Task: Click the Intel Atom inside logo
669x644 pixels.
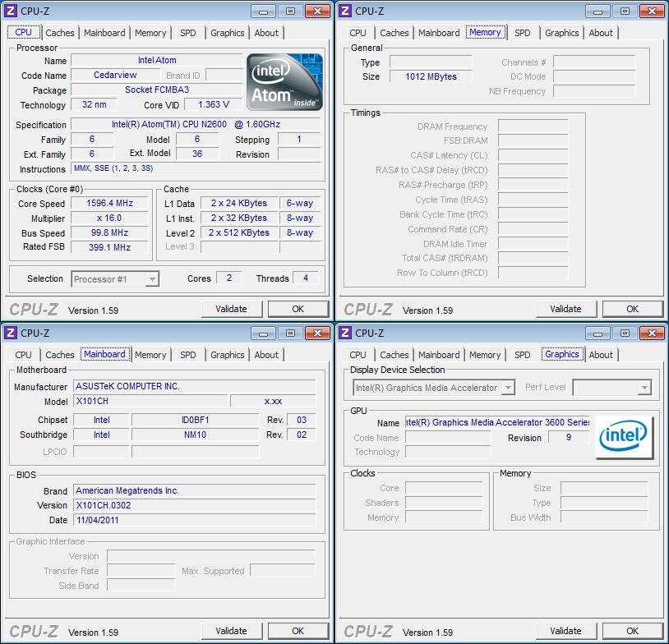Action: pos(284,82)
